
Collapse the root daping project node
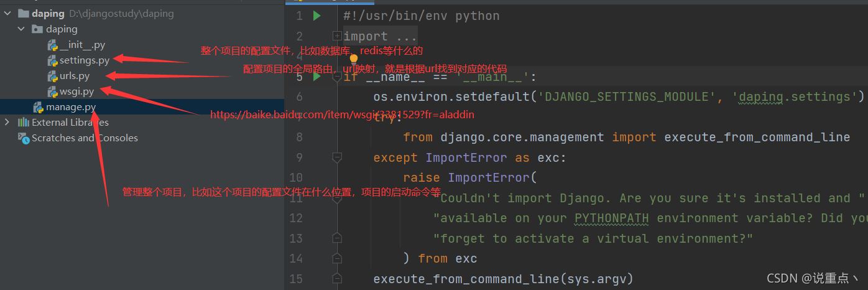point(7,13)
